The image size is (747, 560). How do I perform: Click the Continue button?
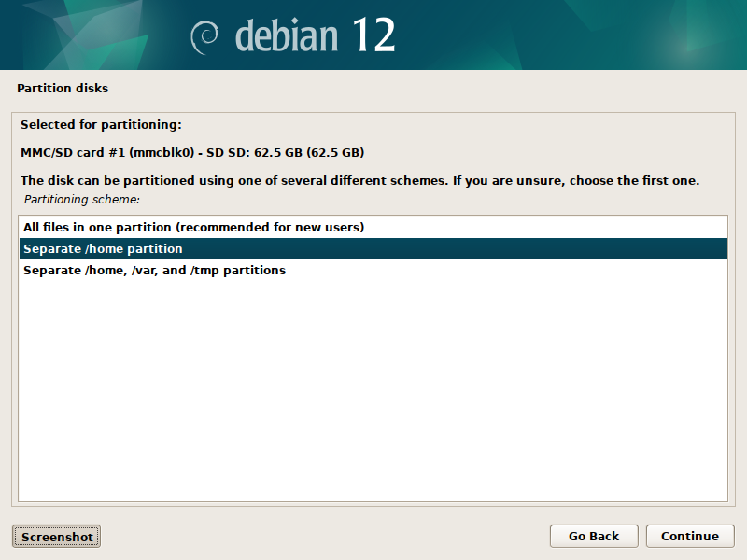pos(689,536)
